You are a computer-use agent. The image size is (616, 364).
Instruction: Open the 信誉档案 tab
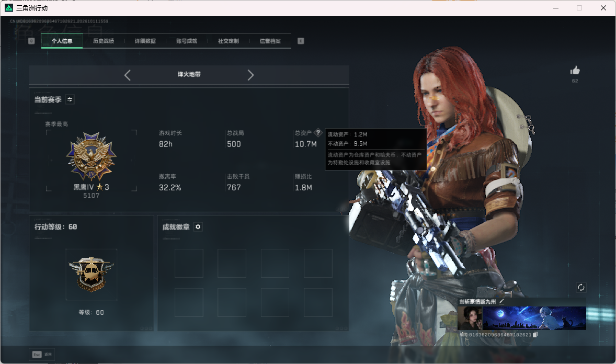[270, 41]
